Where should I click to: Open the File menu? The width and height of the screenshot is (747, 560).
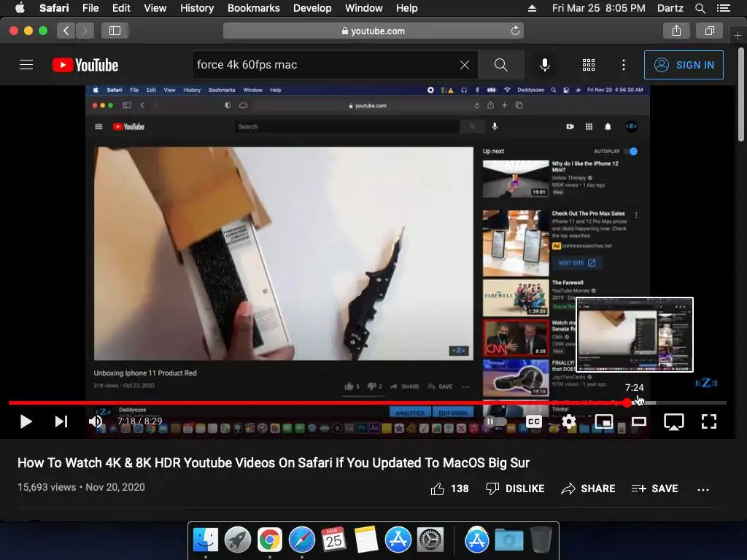pos(90,8)
